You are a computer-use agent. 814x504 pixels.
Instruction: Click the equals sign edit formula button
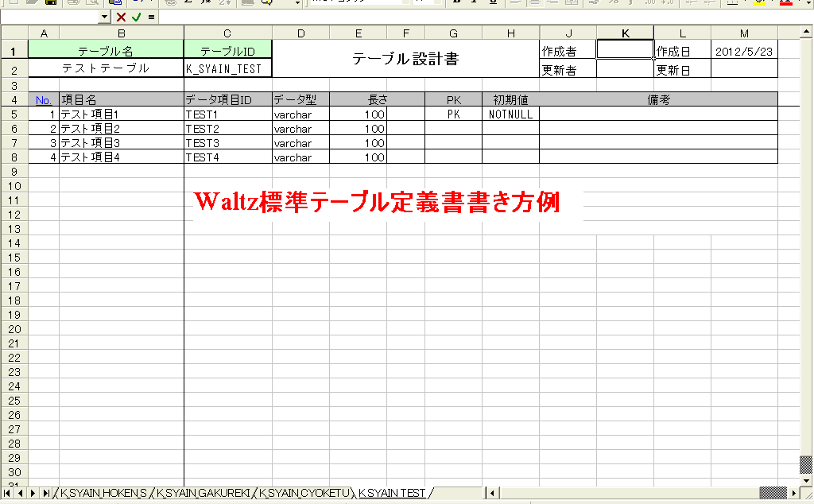(151, 17)
